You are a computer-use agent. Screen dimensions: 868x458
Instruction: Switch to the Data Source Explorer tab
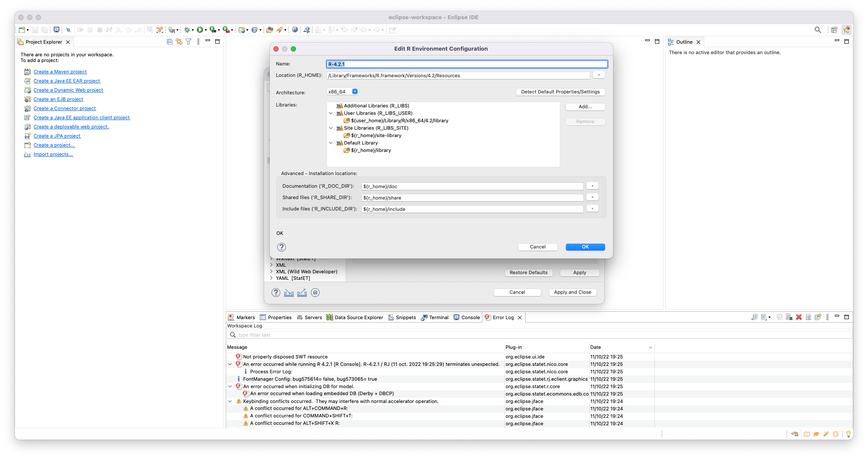pos(355,317)
